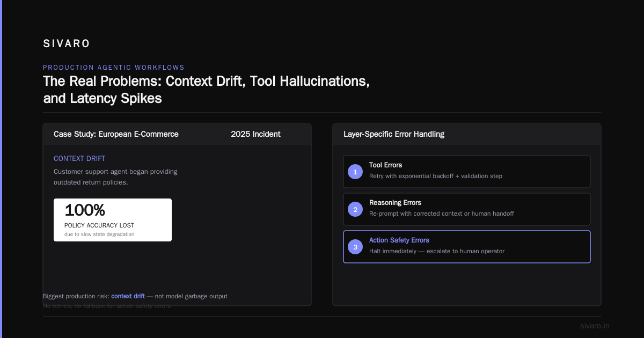Select the 'Tool Errors' title
This screenshot has height=338, width=644.
(385, 165)
